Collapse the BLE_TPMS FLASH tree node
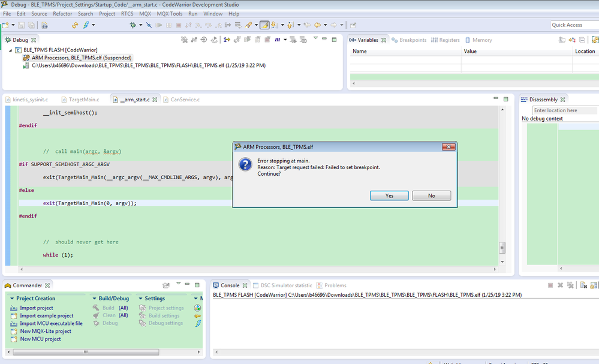The image size is (599, 364). pos(10,50)
